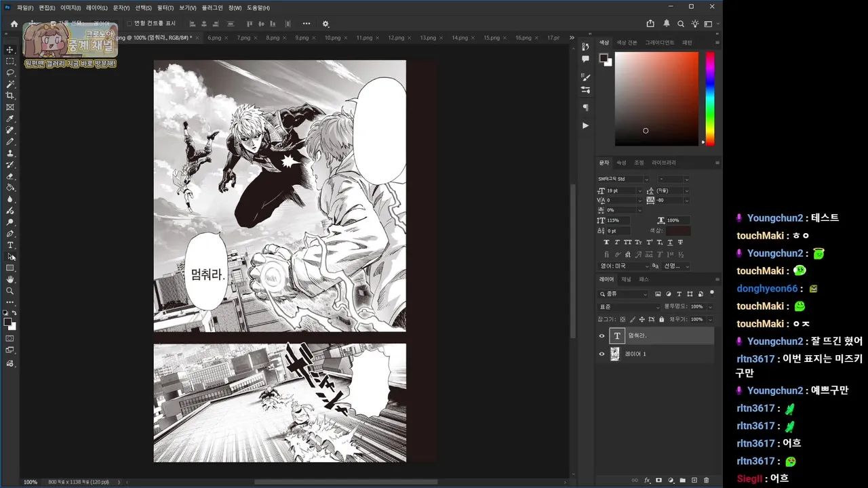Select the Hand tool

pyautogui.click(x=10, y=279)
